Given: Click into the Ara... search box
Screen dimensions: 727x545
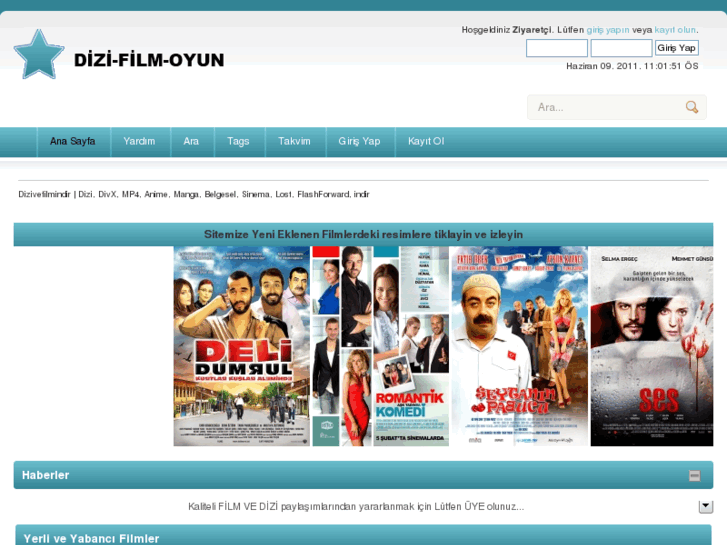Looking at the screenshot, I should click(x=617, y=107).
